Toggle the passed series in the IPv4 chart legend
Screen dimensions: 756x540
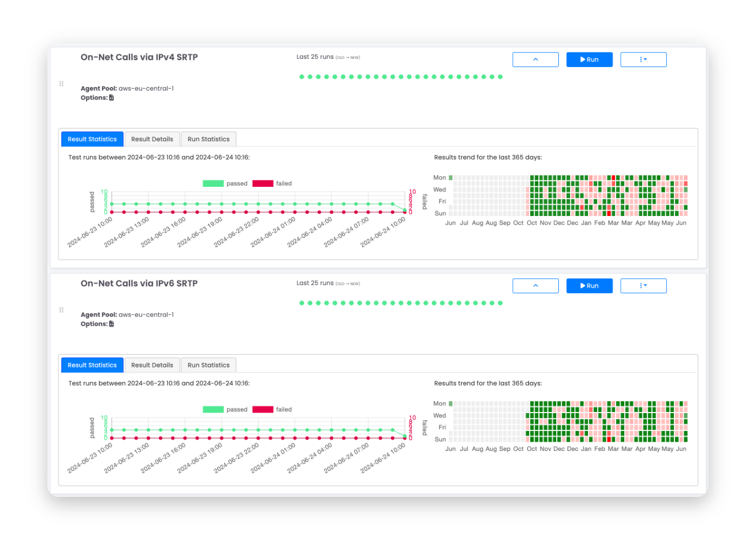coord(225,184)
